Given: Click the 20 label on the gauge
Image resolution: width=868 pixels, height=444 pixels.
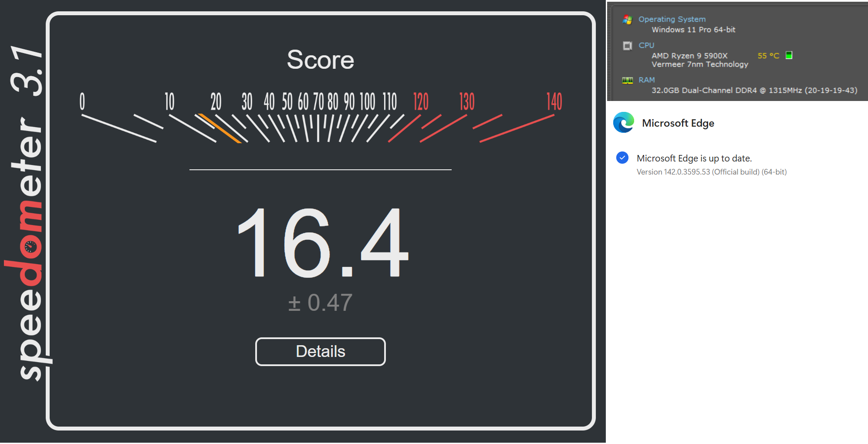Looking at the screenshot, I should 216,101.
